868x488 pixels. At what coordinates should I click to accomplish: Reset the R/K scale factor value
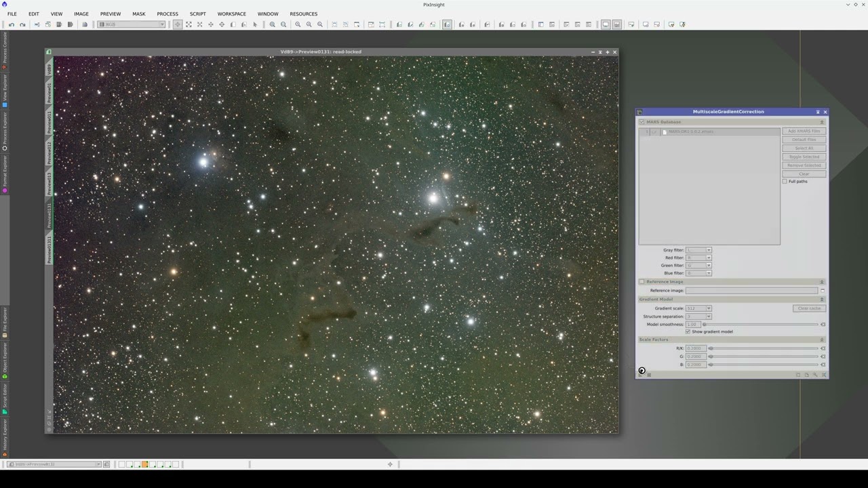(823, 348)
